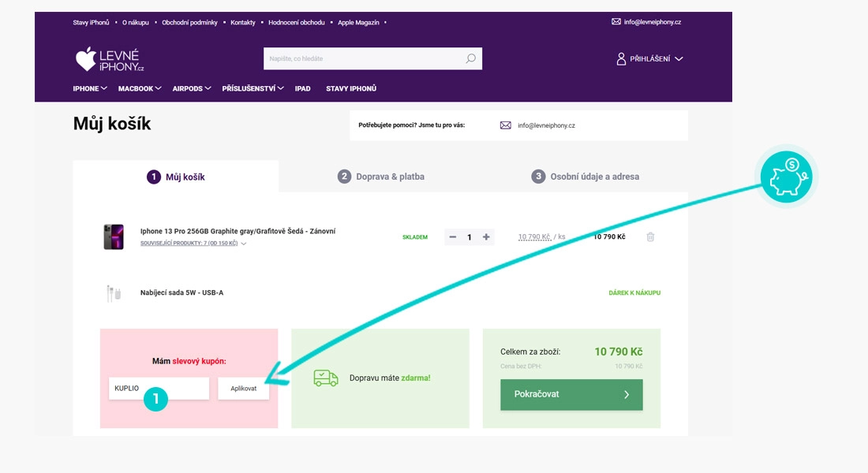Image resolution: width=868 pixels, height=473 pixels.
Task: Click green total 10 790 Kč
Action: pos(619,352)
